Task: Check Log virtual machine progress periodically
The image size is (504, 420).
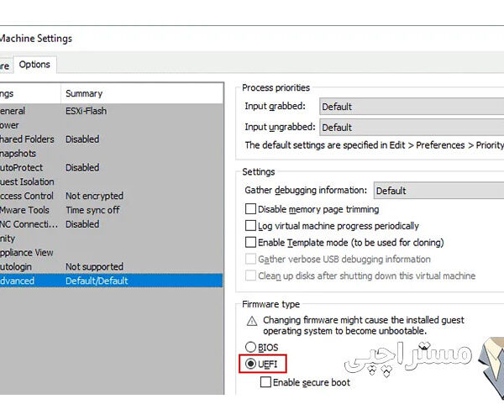Action: [x=250, y=226]
